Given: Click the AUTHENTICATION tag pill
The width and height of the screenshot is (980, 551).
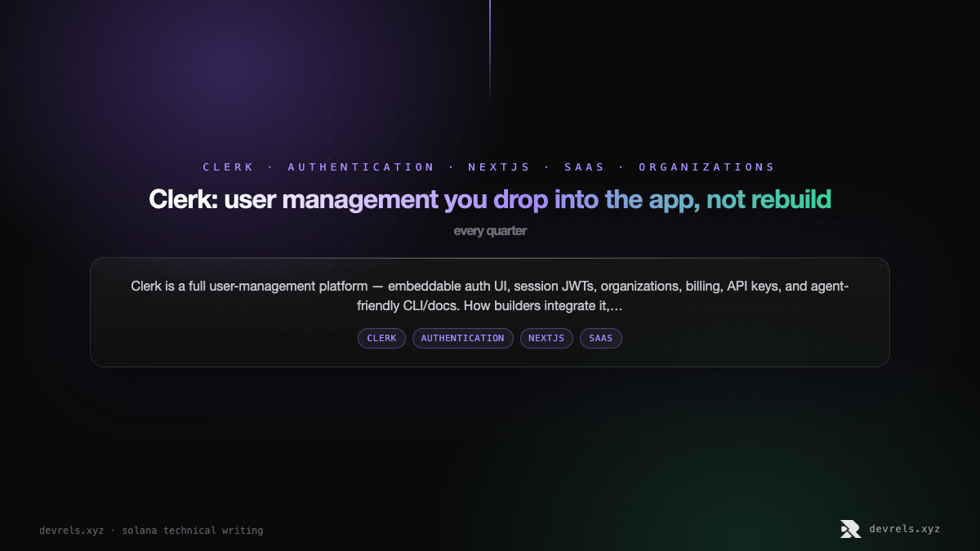Looking at the screenshot, I should [x=462, y=338].
